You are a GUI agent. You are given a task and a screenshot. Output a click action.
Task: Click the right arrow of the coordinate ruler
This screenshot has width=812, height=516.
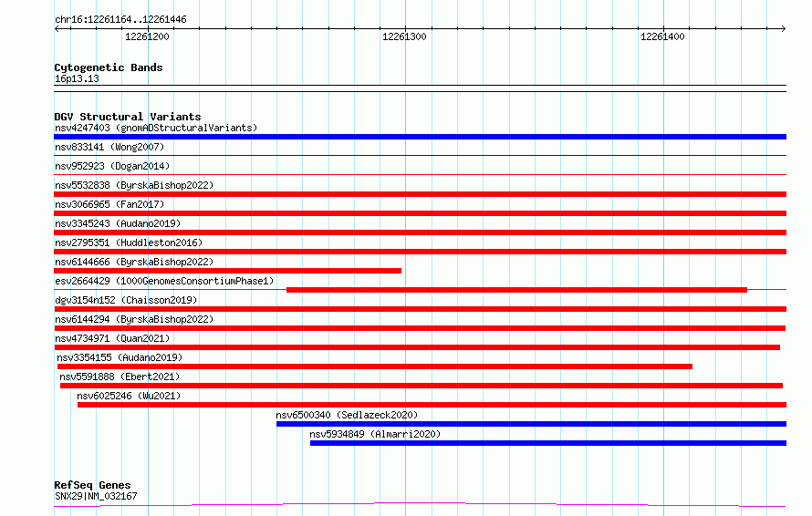coord(783,28)
